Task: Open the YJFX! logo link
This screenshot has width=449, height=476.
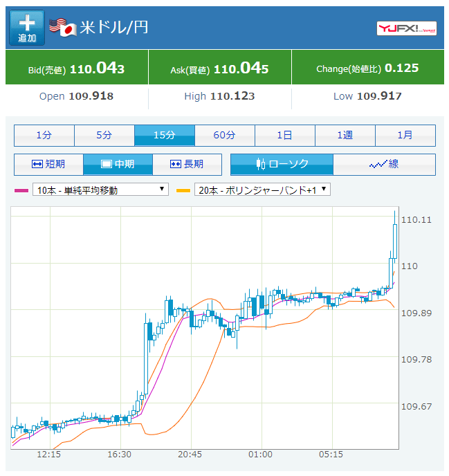Action: [406, 28]
